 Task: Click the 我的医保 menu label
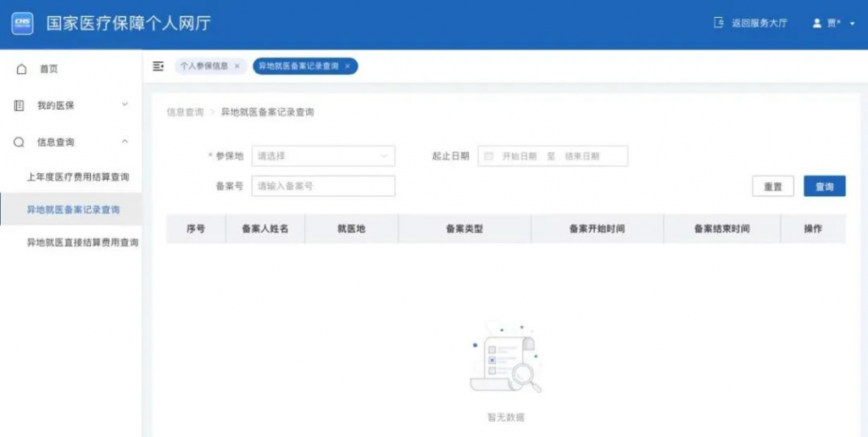[55, 105]
